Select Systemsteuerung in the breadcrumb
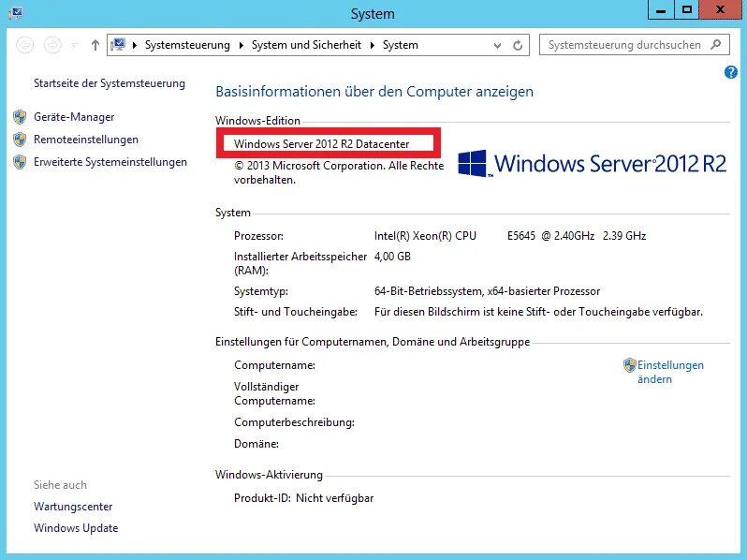The image size is (747, 560). (187, 45)
